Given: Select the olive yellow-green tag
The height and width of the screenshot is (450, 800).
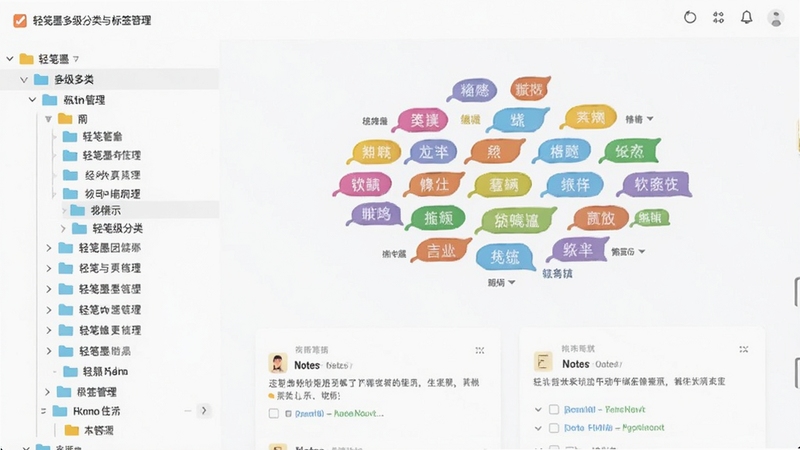Looking at the screenshot, I should pyautogui.click(x=502, y=185).
